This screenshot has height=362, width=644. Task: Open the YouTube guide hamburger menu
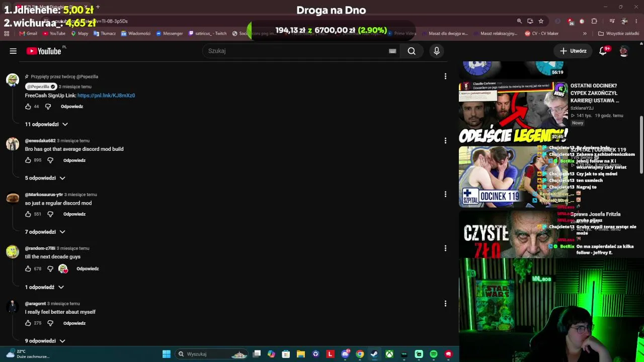pos(13,51)
